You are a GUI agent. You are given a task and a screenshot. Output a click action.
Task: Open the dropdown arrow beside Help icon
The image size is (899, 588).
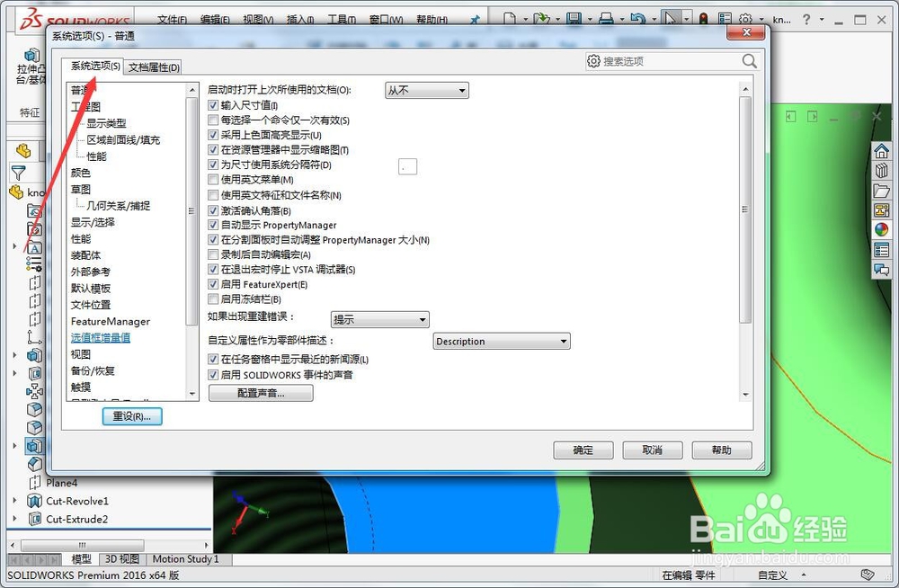pyautogui.click(x=822, y=20)
